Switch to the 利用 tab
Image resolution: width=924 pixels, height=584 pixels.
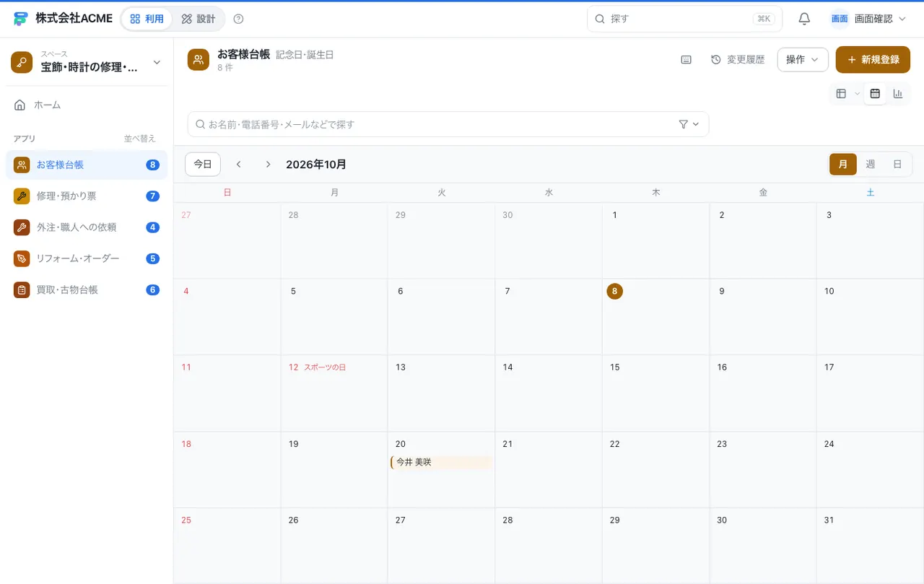click(x=147, y=19)
